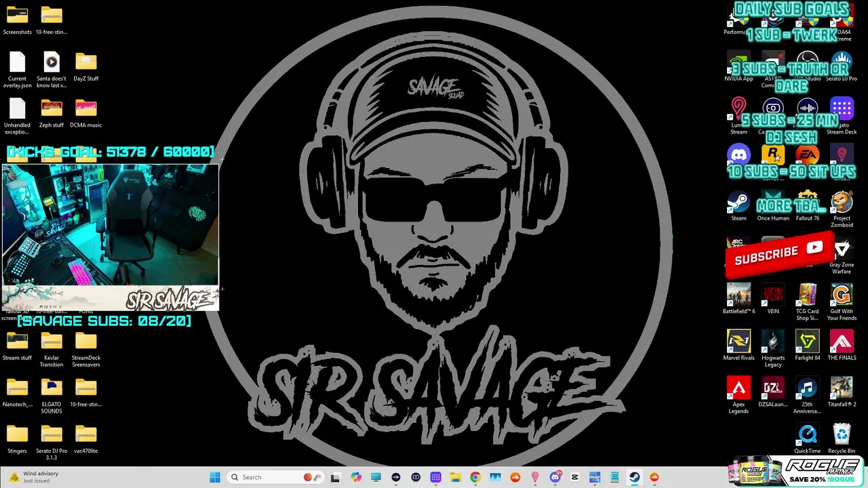This screenshot has width=868, height=488.
Task: Select the Elgato Stream Deck desktop shortcut
Action: click(x=842, y=117)
